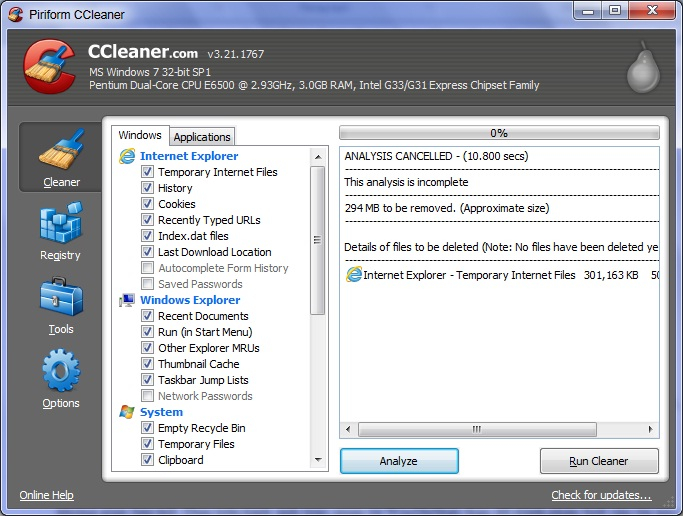The height and width of the screenshot is (516, 683).
Task: Click 'This analysis is incomplete' text
Action: click(x=406, y=182)
